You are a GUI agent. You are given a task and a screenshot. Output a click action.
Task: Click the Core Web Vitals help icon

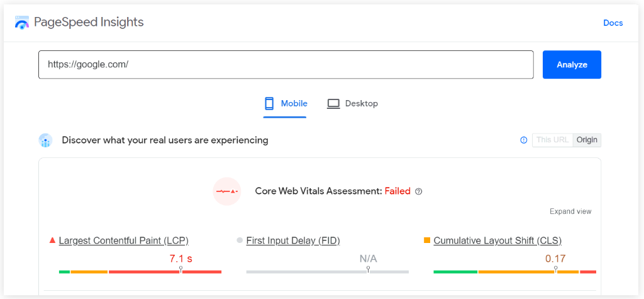pos(418,191)
